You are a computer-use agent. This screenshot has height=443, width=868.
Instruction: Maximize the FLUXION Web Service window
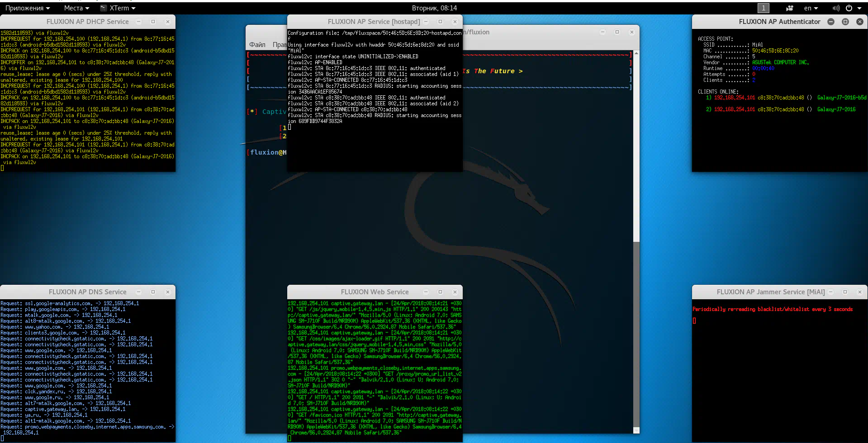click(x=440, y=292)
